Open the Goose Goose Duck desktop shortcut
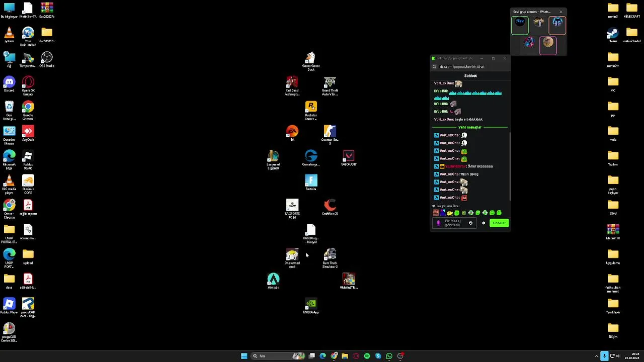This screenshot has height=362, width=644. [x=311, y=61]
